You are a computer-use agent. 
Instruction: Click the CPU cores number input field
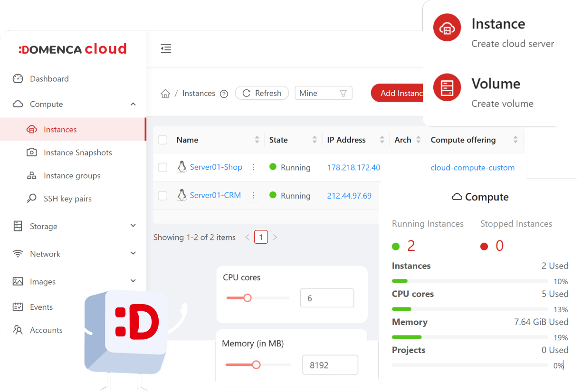tap(327, 298)
